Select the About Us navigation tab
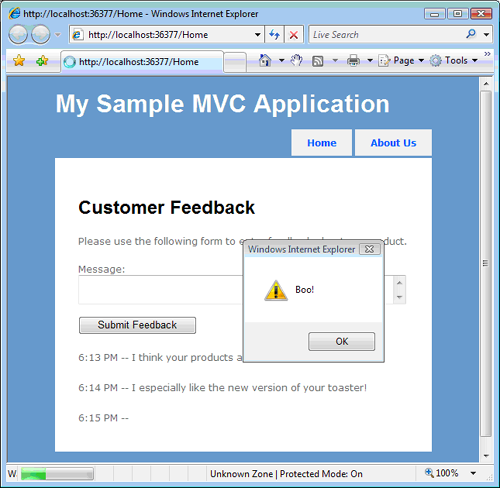The image size is (500, 488). point(393,143)
